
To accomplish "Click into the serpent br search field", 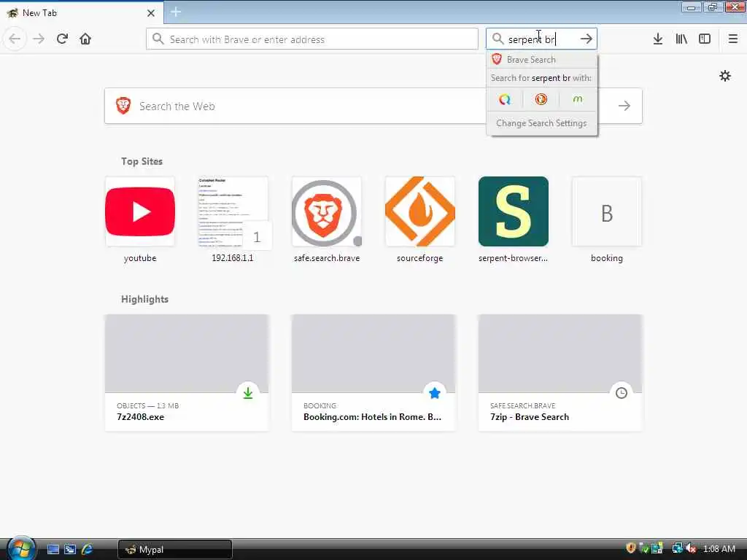I will (541, 39).
